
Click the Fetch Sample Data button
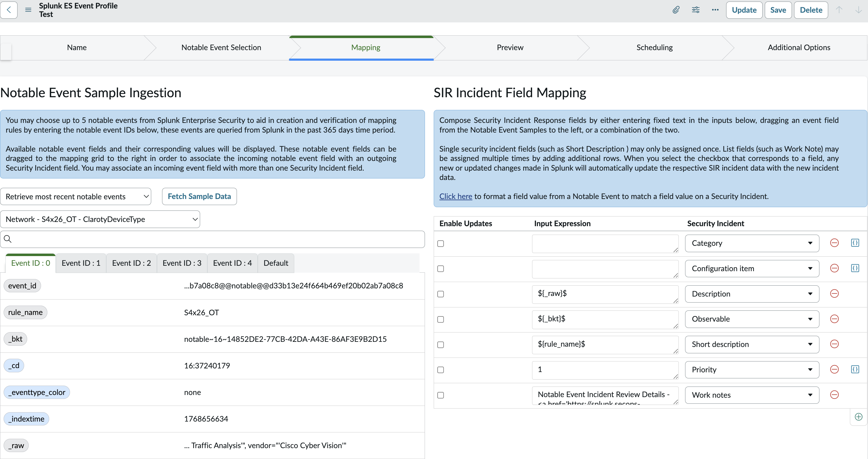(x=199, y=196)
